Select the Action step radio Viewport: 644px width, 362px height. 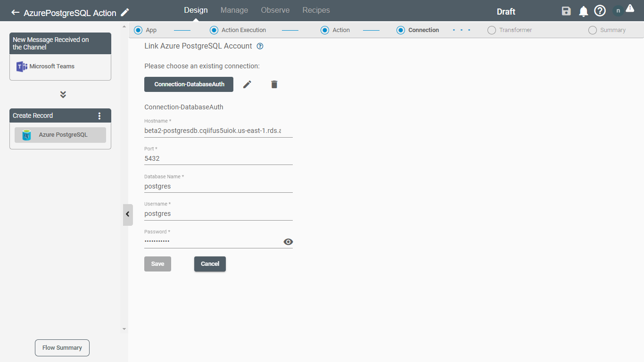(325, 30)
